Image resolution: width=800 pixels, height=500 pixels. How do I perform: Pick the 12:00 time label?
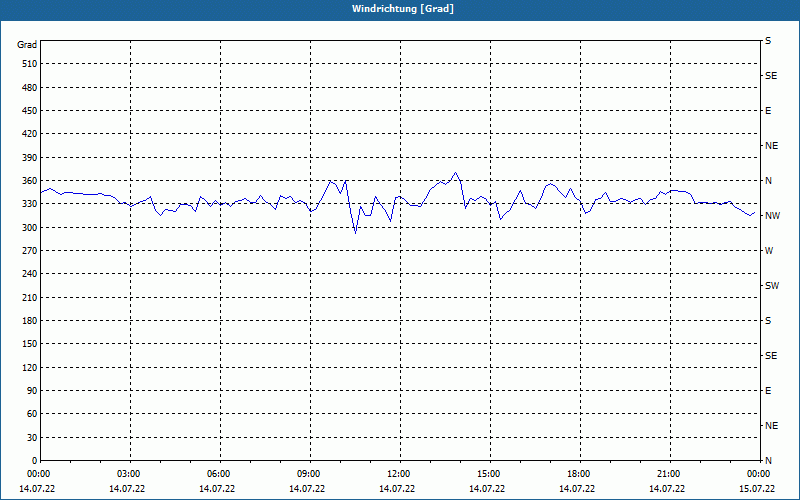coord(399,474)
